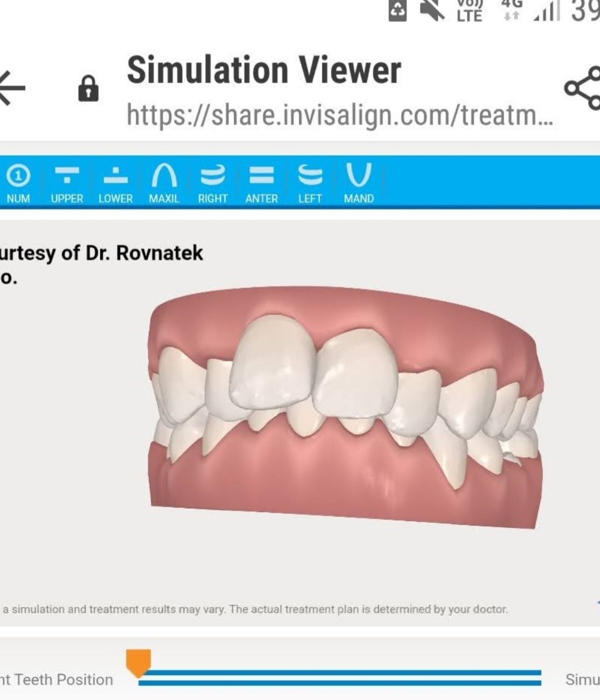Click the Simu label right of slider
Image resolution: width=600 pixels, height=700 pixels.
[x=582, y=679]
